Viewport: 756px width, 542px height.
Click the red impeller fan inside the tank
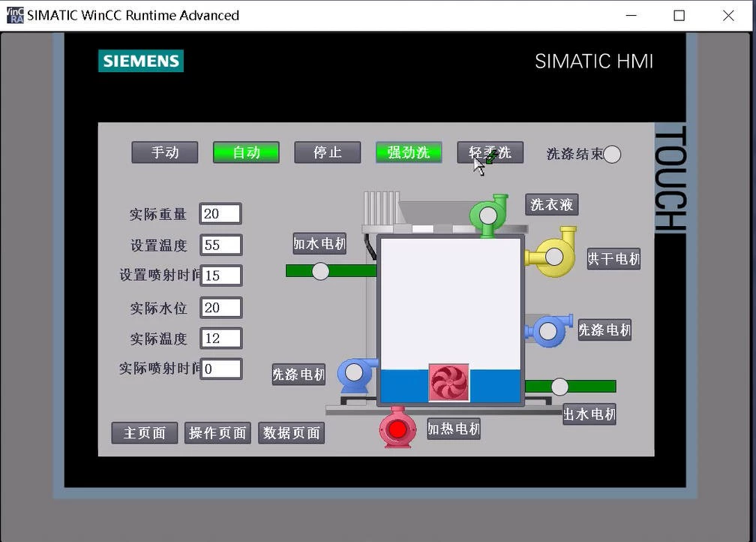[448, 383]
